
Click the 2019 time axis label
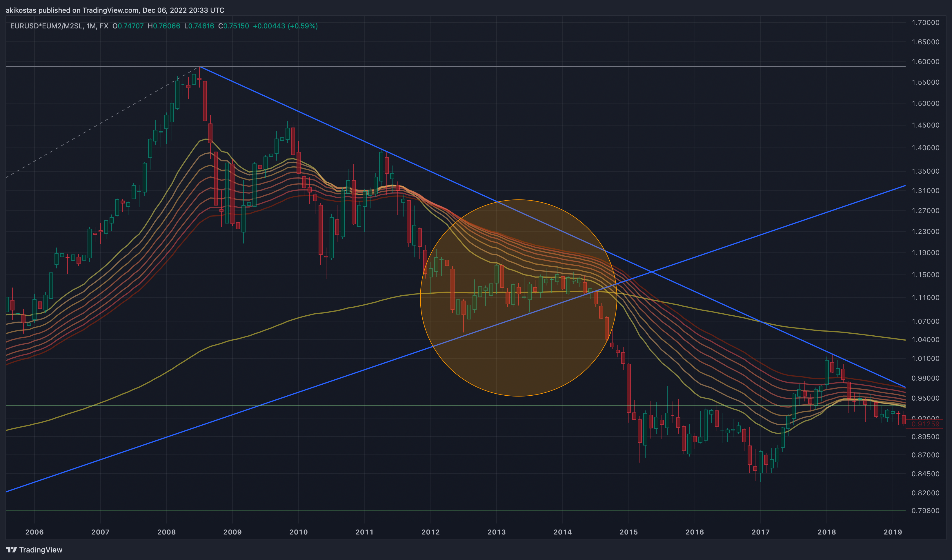[893, 532]
